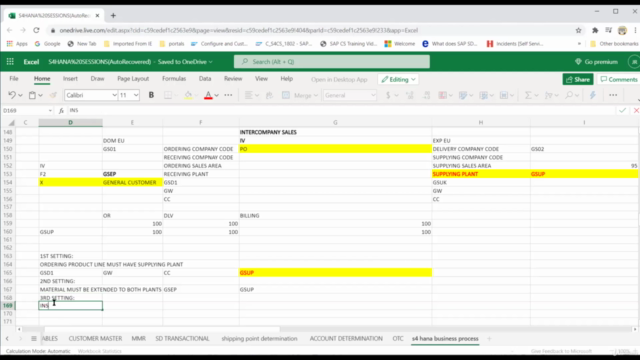This screenshot has height=360, width=640.
Task: Click the Conditional Formatting icon
Action: [x=442, y=95]
